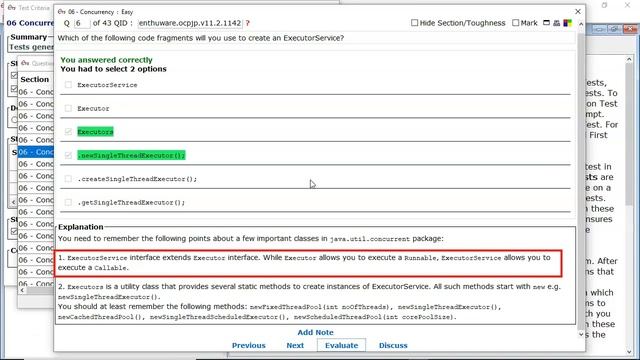Click background right-panel vertical scrollbar thumb
The width and height of the screenshot is (640, 360).
click(x=629, y=135)
